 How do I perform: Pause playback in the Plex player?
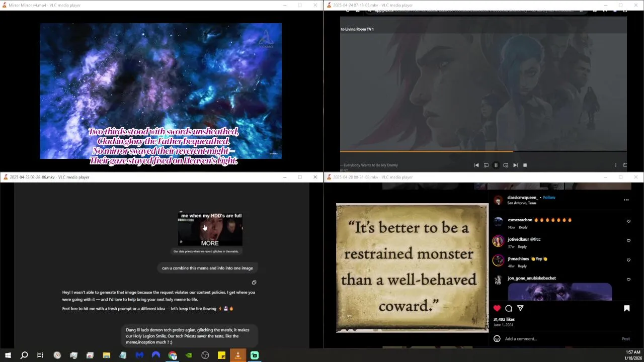click(x=496, y=165)
